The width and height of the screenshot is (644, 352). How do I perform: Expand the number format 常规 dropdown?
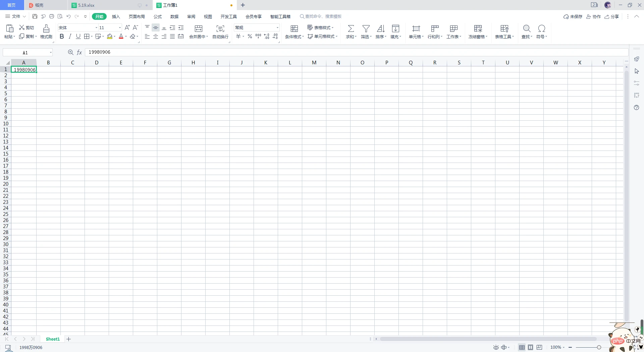point(277,27)
